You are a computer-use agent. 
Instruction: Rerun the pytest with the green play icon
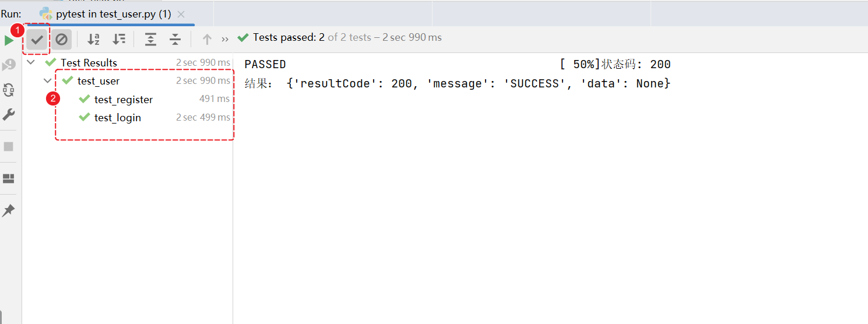[9, 40]
